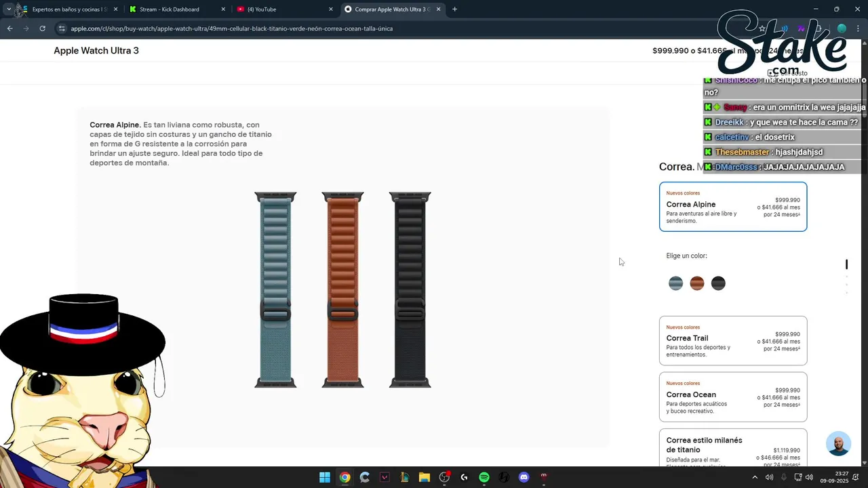The width and height of the screenshot is (868, 488).
Task: Select the Comprar Apple Watch Ultra 3 tab
Action: 392,9
